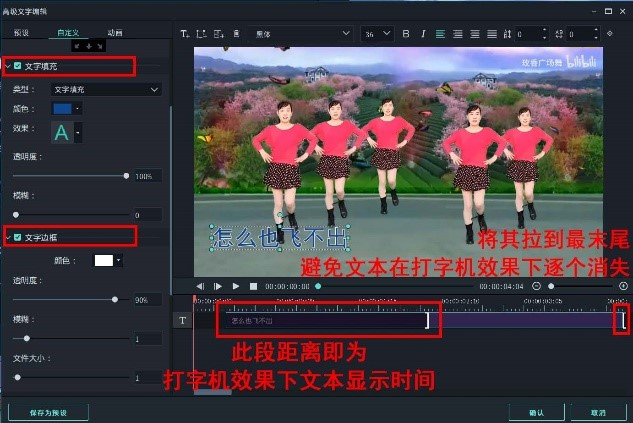The image size is (633, 423).
Task: Play the preview
Action: 236,286
